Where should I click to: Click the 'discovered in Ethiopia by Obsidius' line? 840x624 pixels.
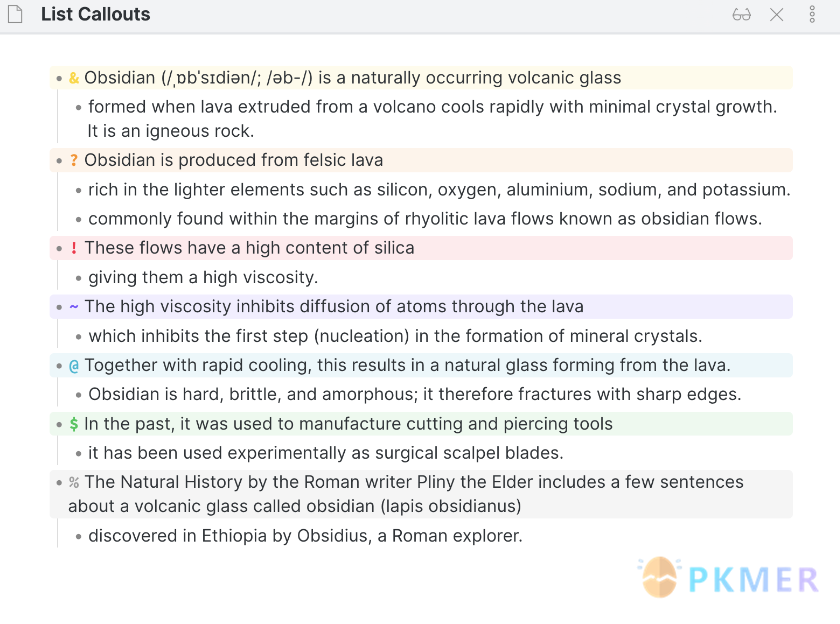pyautogui.click(x=305, y=536)
